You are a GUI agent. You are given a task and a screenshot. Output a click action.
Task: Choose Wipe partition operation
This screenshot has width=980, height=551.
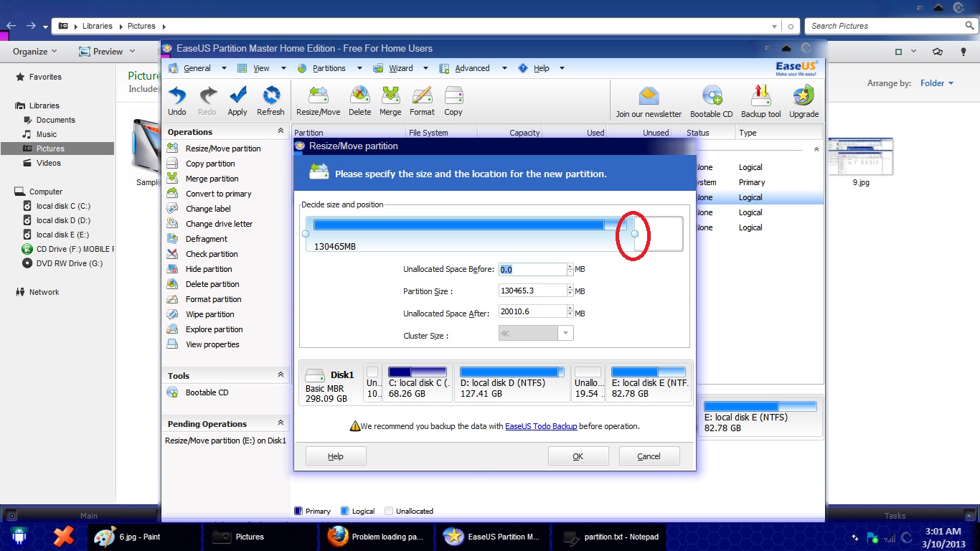click(x=209, y=314)
